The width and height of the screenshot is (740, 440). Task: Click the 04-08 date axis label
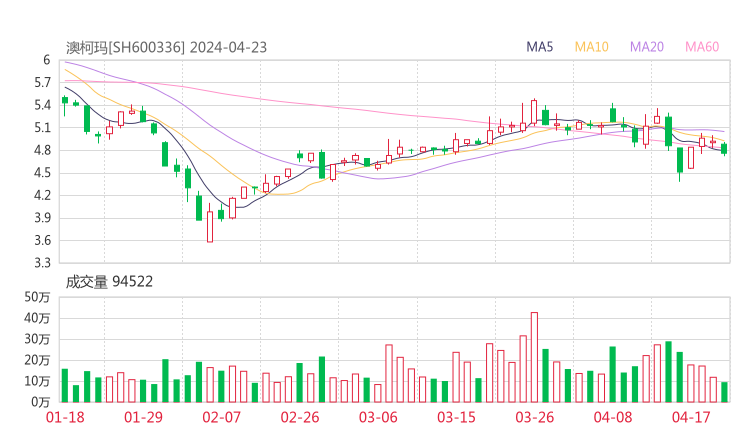pyautogui.click(x=613, y=417)
